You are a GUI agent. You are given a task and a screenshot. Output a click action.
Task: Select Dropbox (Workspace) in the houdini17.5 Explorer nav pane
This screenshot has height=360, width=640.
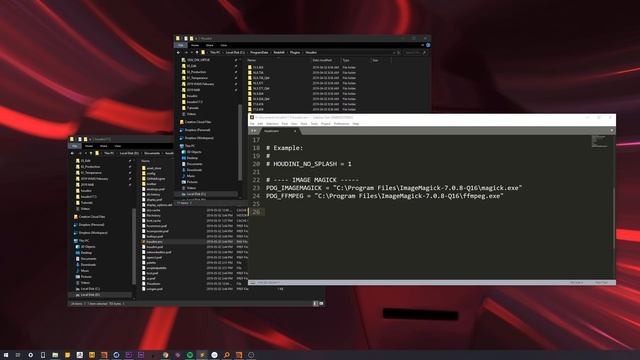(91, 233)
